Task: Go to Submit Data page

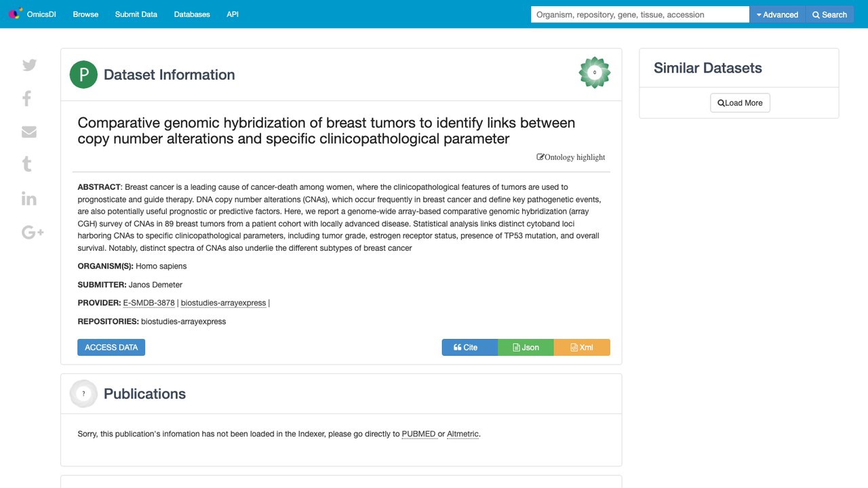Action: [x=136, y=14]
